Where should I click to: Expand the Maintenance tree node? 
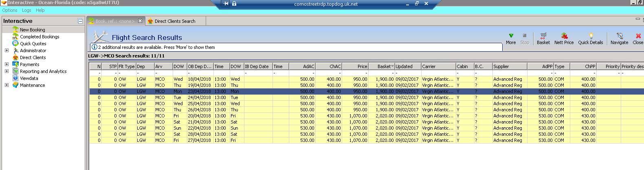pyautogui.click(x=7, y=85)
